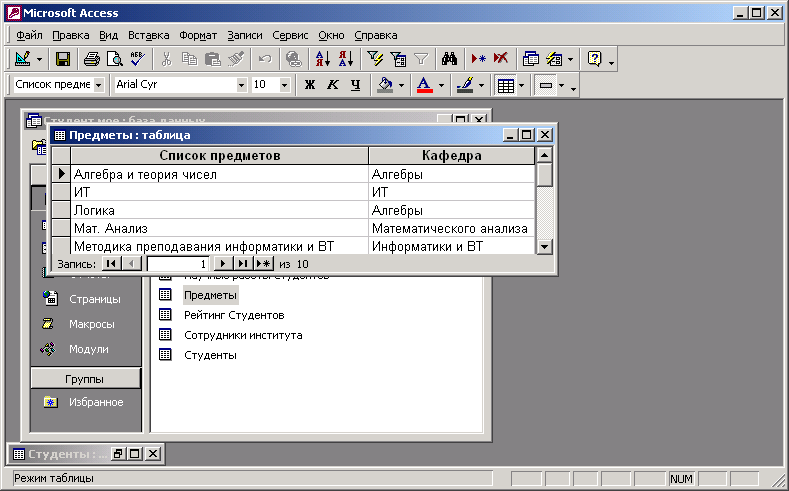Click the cell Мат. Анализ
Viewport: 789px width, 491px height.
click(x=219, y=228)
